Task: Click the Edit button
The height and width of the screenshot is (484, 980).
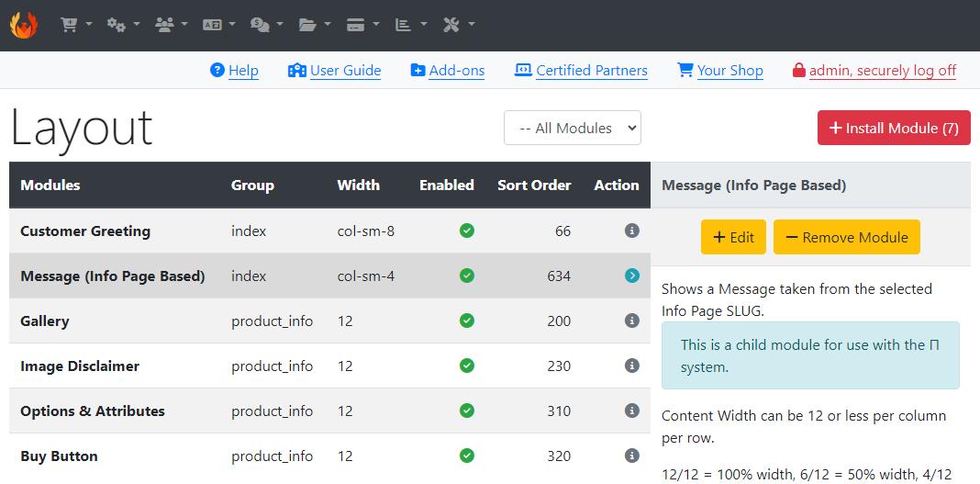Action: (733, 237)
